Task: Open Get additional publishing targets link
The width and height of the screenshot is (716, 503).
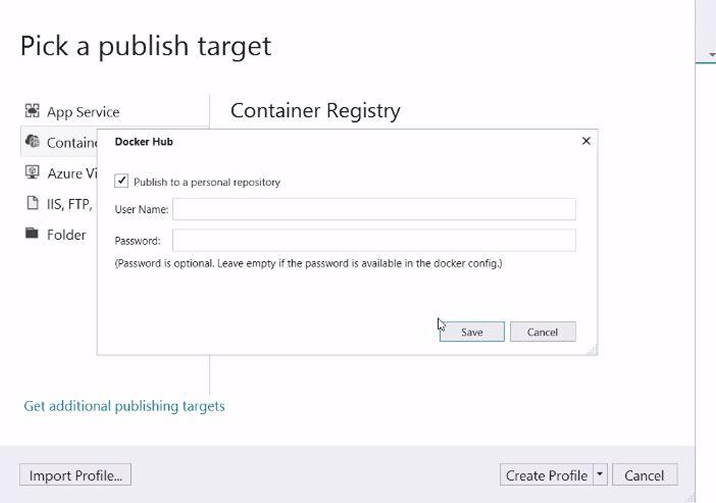Action: point(124,406)
